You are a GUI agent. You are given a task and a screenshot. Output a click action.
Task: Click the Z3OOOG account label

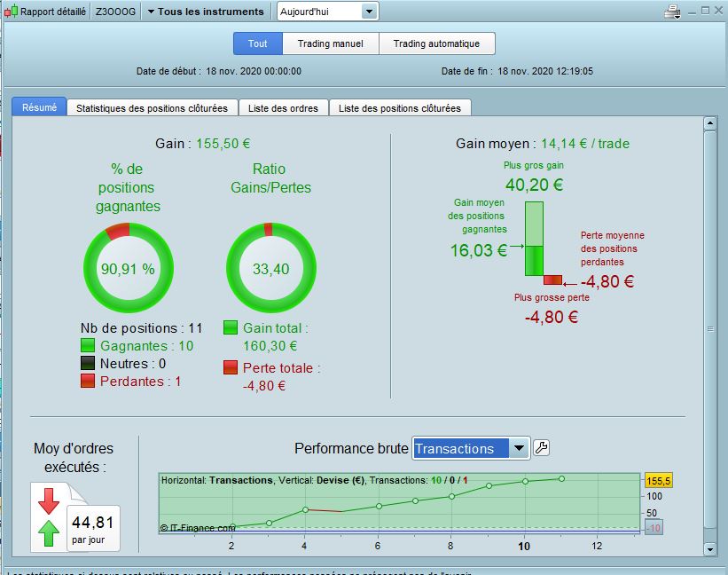tap(115, 12)
